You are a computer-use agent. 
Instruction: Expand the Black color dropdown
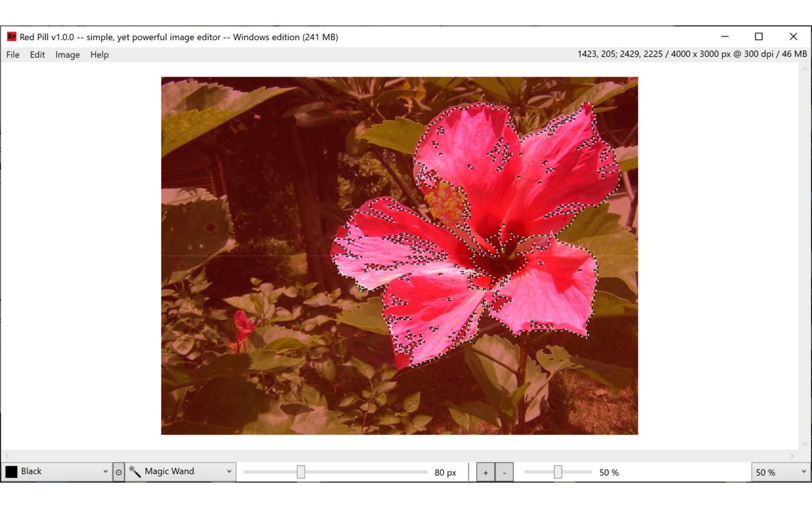tap(105, 471)
